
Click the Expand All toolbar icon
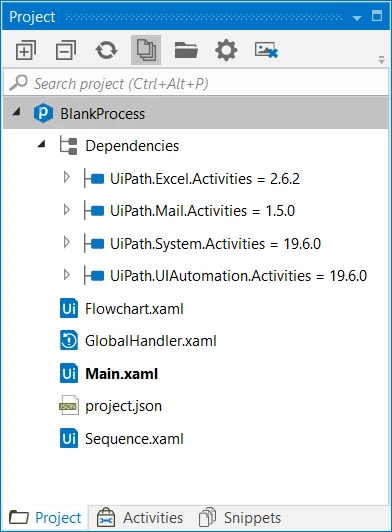[x=26, y=50]
